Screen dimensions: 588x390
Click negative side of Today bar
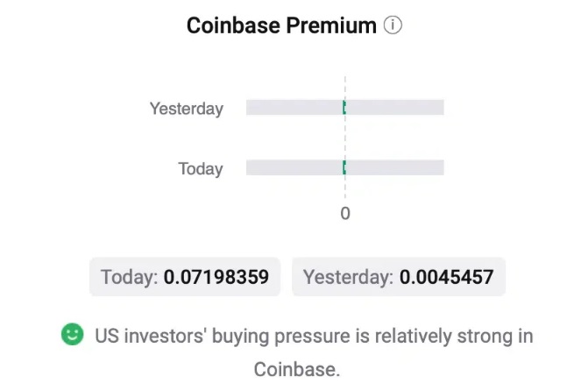click(294, 167)
